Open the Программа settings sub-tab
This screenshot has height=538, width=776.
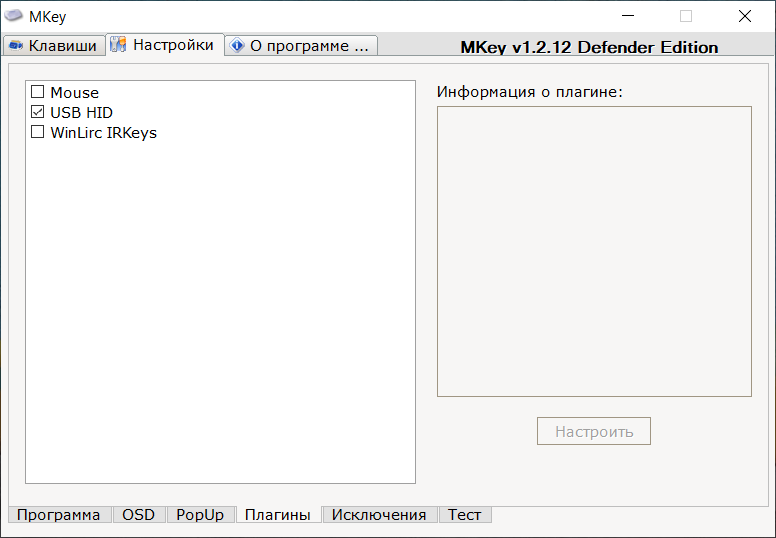pos(59,515)
